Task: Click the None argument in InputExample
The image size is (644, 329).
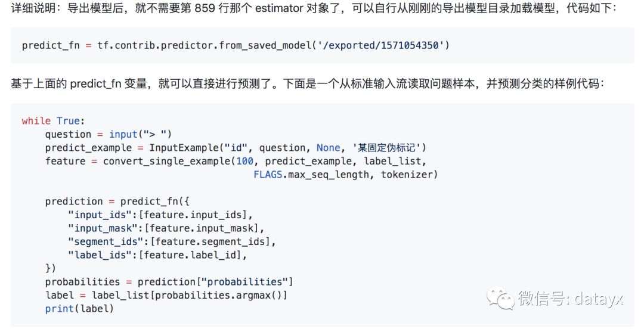Action: (328, 148)
